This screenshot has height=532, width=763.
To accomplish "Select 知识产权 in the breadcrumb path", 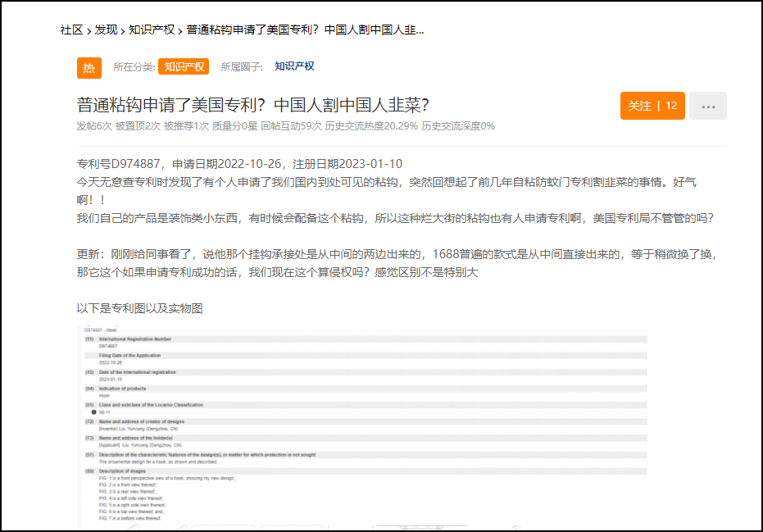I will 152,30.
